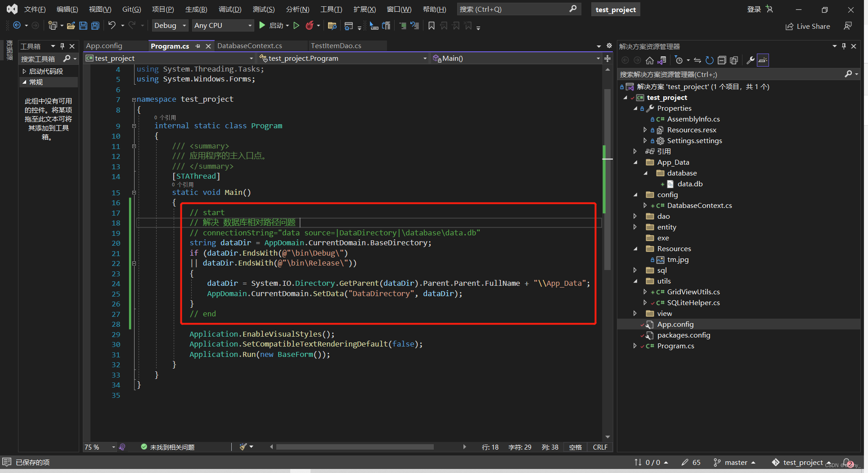Toggle auto-hide pin of Solution Explorer panel
868x473 pixels.
(x=844, y=46)
